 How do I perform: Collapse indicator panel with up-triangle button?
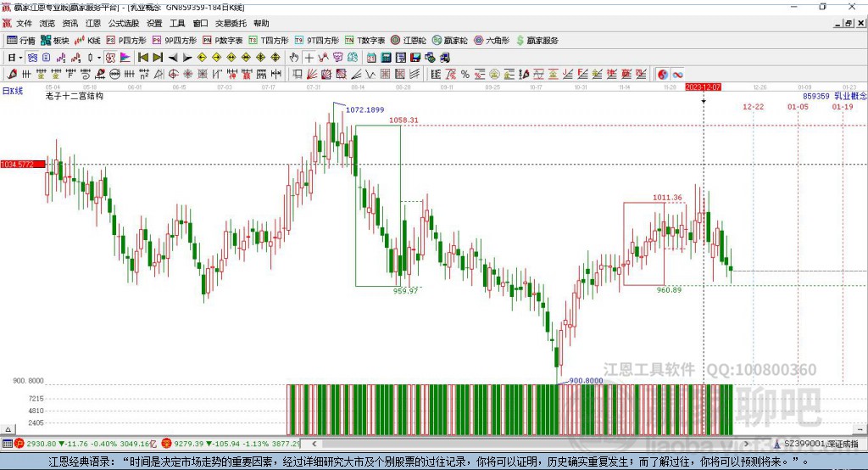(8, 429)
